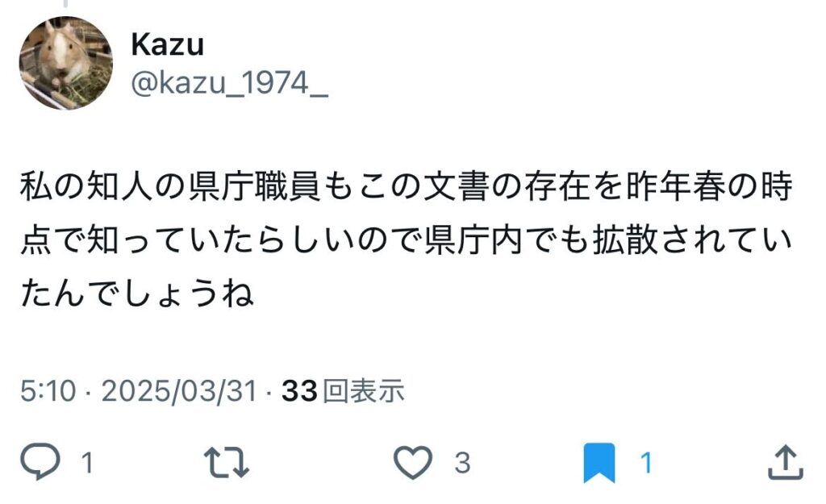Repost this post with retweet arrows
The width and height of the screenshot is (826, 504).
[227, 462]
